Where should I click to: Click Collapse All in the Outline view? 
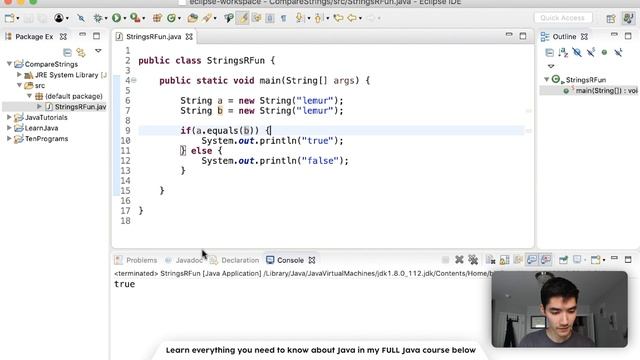tap(549, 52)
